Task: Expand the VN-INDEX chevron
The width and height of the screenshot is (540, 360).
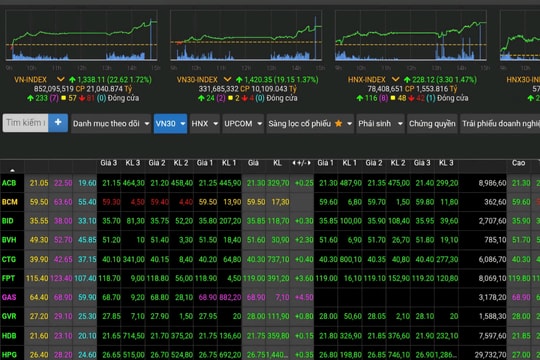Action: coord(61,80)
